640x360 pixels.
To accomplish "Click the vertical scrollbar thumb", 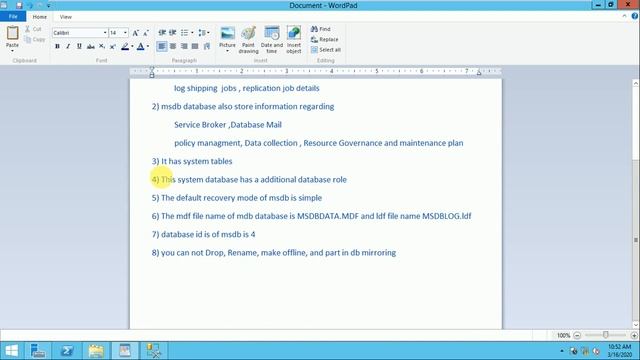I will click(x=636, y=240).
